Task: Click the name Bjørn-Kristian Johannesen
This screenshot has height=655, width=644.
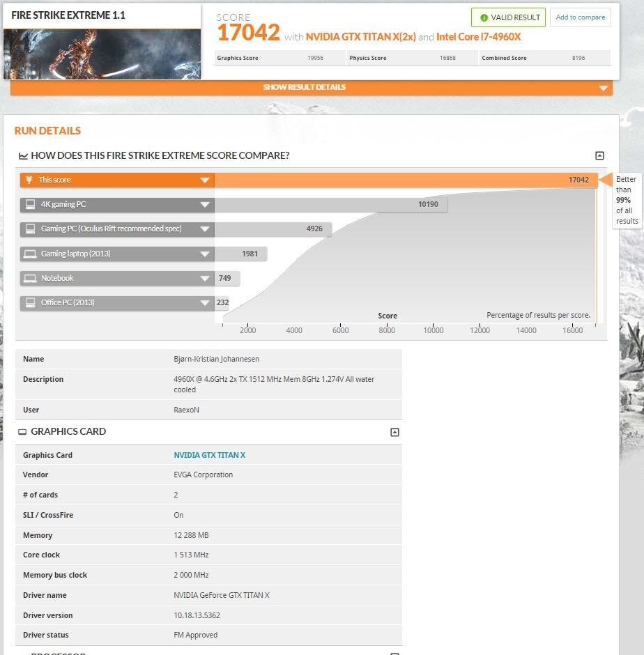Action: pyautogui.click(x=217, y=360)
